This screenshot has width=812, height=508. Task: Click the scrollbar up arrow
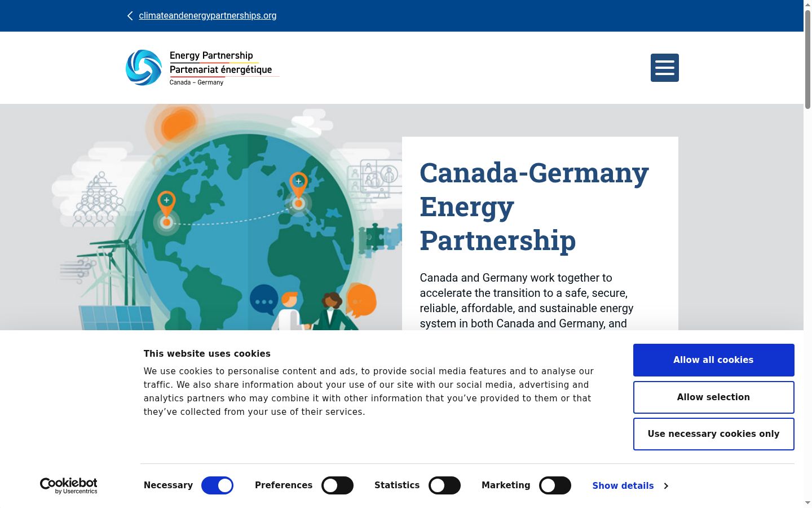[x=807, y=5]
